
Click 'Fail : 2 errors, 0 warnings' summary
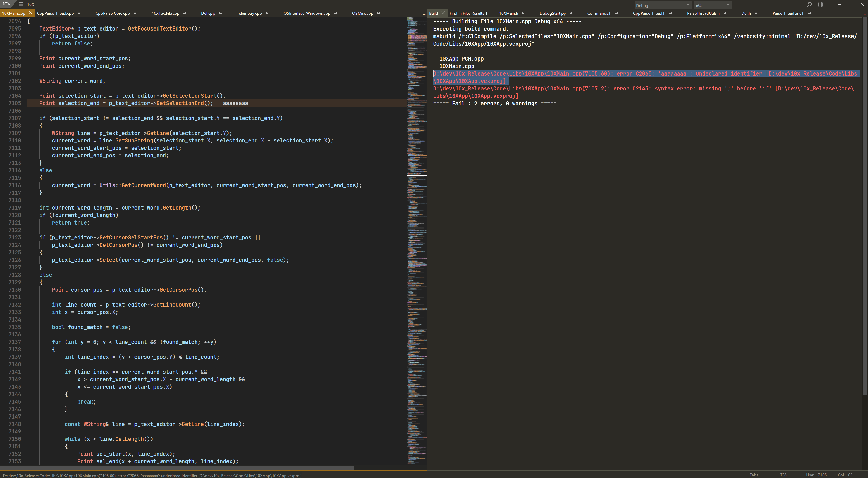(495, 104)
